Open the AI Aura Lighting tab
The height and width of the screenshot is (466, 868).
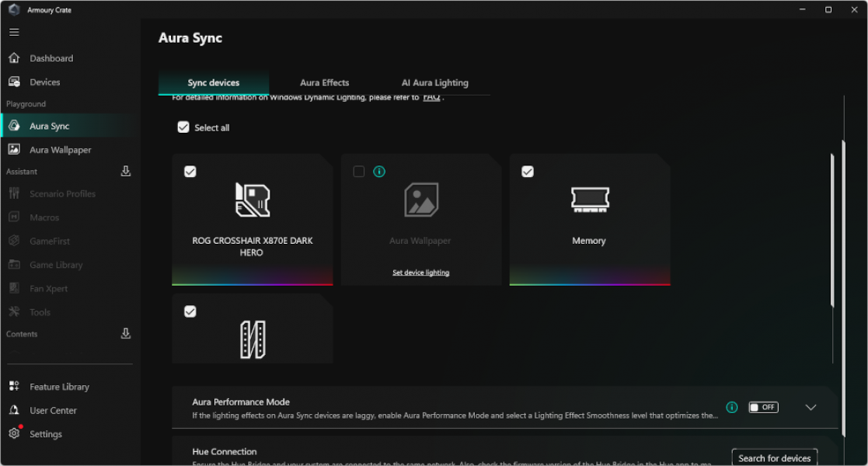coord(435,83)
